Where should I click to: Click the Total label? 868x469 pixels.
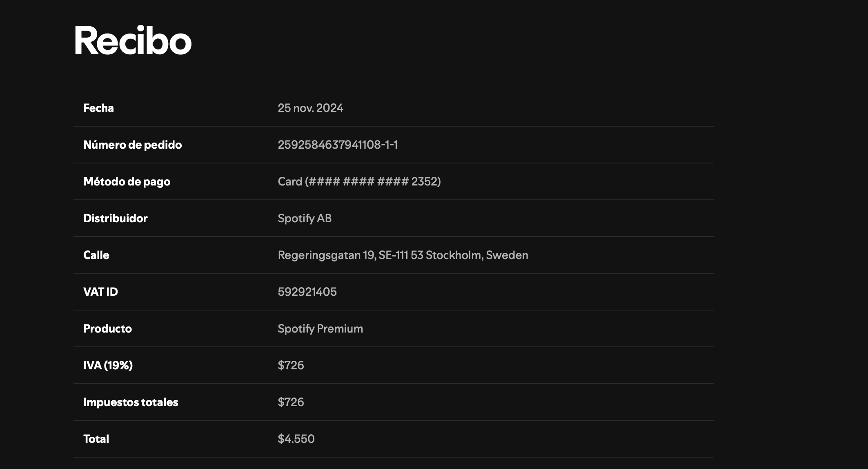96,439
